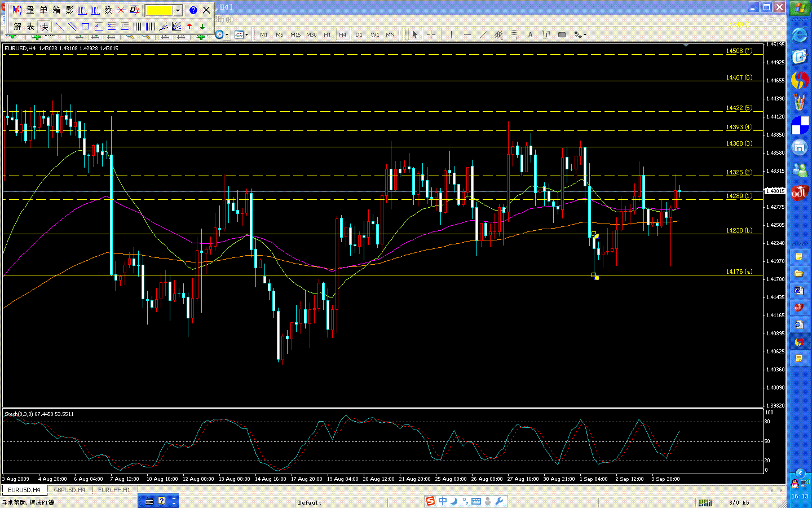The height and width of the screenshot is (508, 812).
Task: Select the horizontal line tool
Action: [x=467, y=35]
